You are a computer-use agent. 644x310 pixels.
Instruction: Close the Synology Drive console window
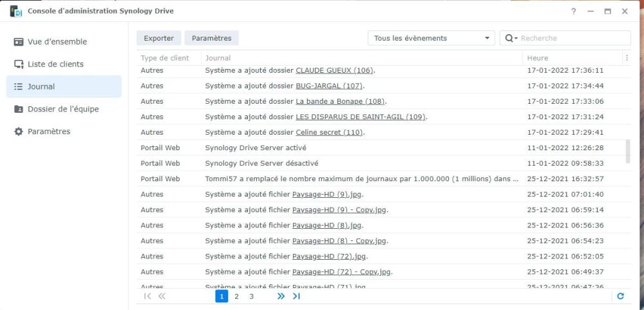[625, 12]
